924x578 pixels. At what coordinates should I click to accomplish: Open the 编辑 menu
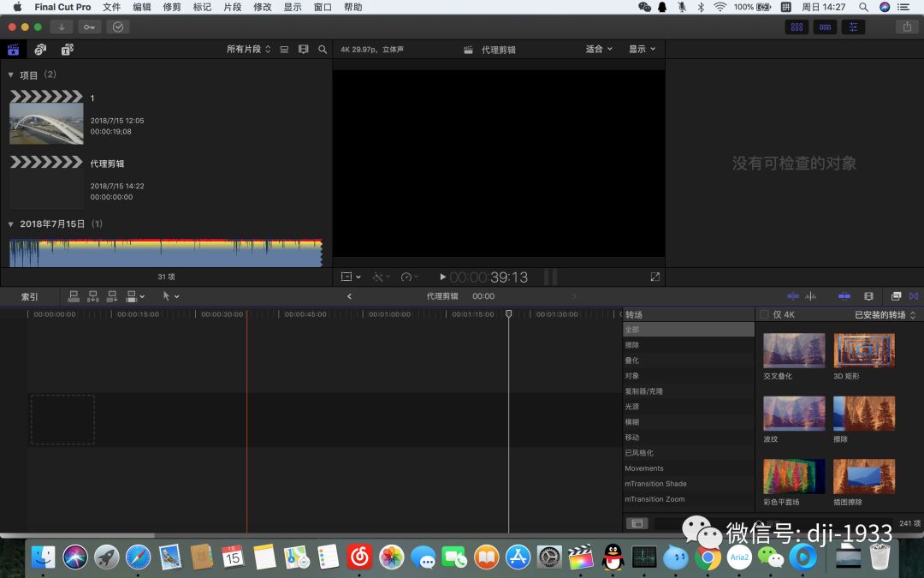(x=141, y=7)
